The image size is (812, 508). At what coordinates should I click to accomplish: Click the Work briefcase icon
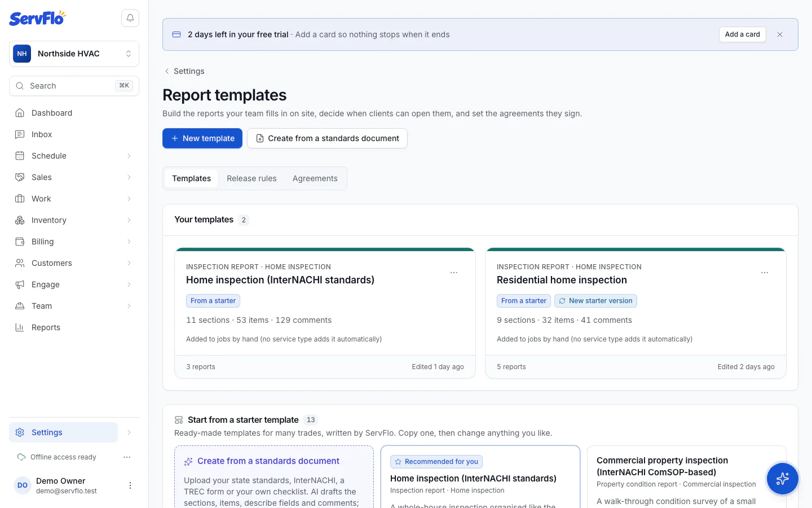point(20,199)
